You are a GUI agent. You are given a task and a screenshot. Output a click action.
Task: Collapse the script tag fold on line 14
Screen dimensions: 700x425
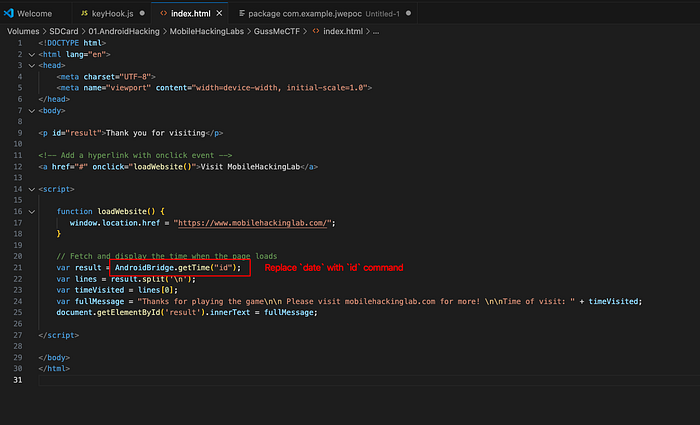pos(32,189)
